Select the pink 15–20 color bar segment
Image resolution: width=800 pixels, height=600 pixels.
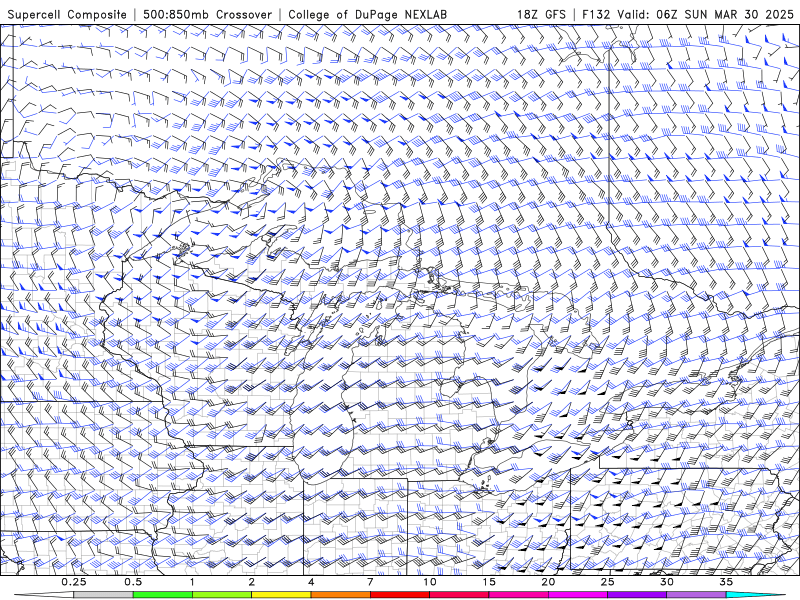[518, 595]
